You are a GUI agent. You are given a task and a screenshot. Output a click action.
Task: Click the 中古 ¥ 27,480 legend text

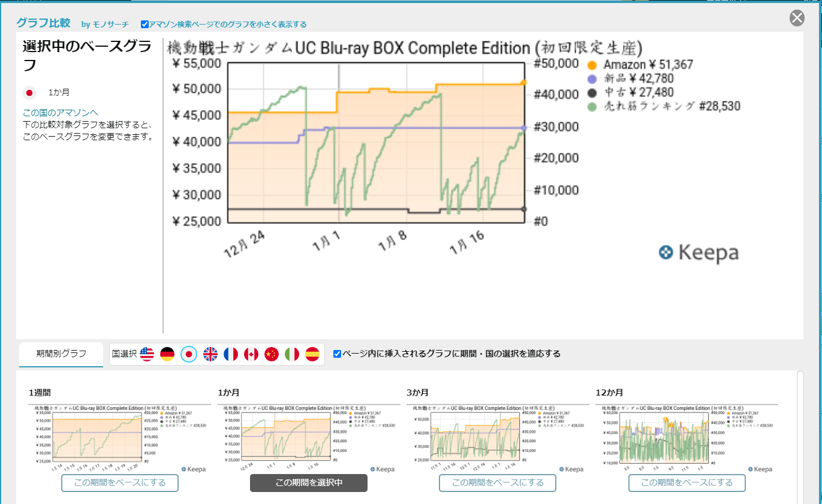(639, 92)
